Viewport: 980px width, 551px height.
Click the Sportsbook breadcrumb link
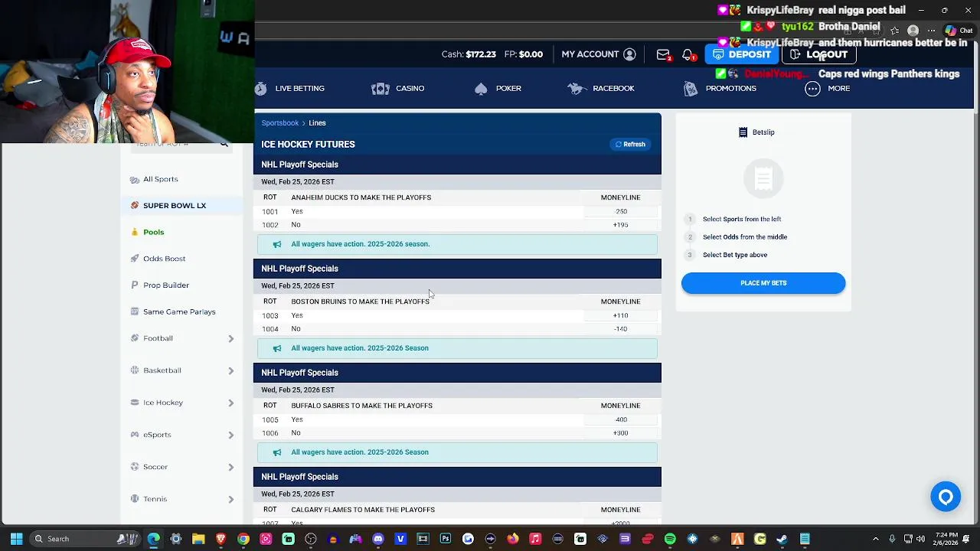[x=280, y=123]
